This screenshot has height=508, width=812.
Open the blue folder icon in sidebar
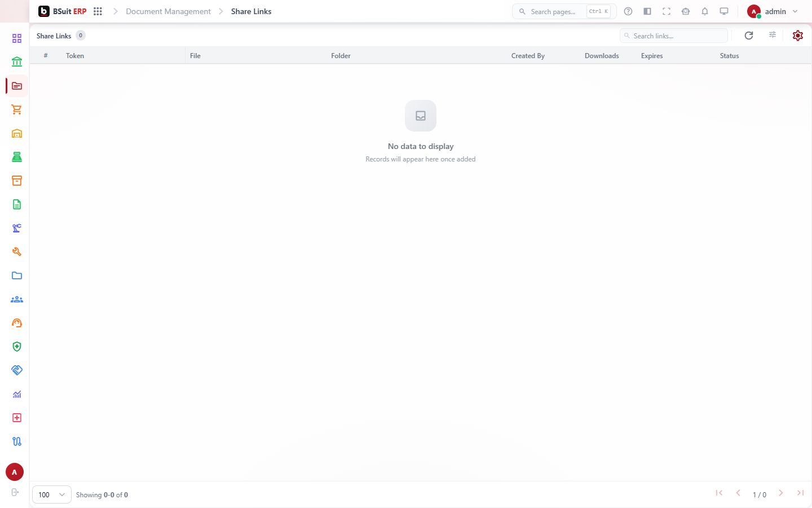[x=17, y=275]
